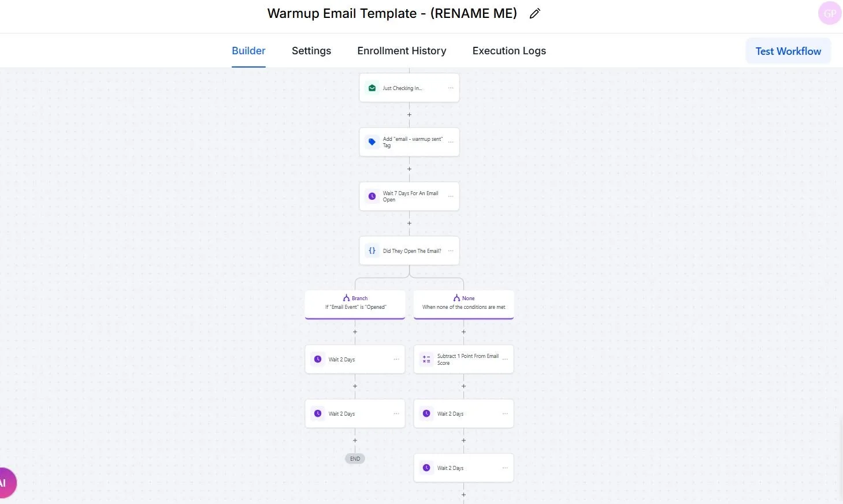Click the pencil icon to rename workflow
The height and width of the screenshot is (504, 843).
pyautogui.click(x=535, y=13)
